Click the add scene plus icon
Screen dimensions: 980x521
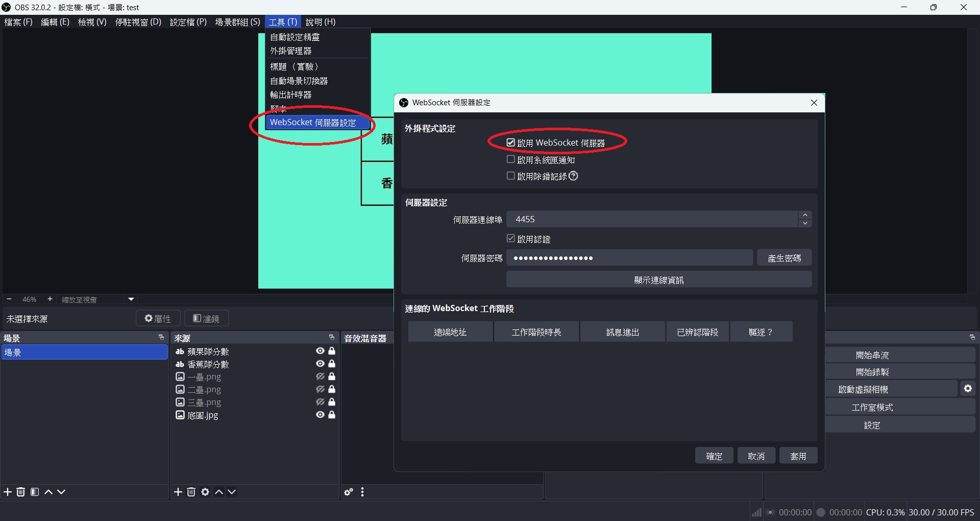[8, 492]
